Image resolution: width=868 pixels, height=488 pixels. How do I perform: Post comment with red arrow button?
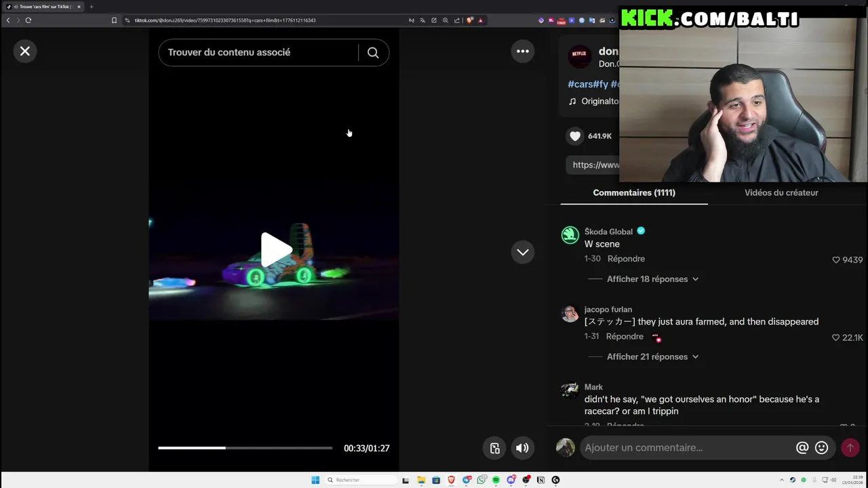pos(850,447)
